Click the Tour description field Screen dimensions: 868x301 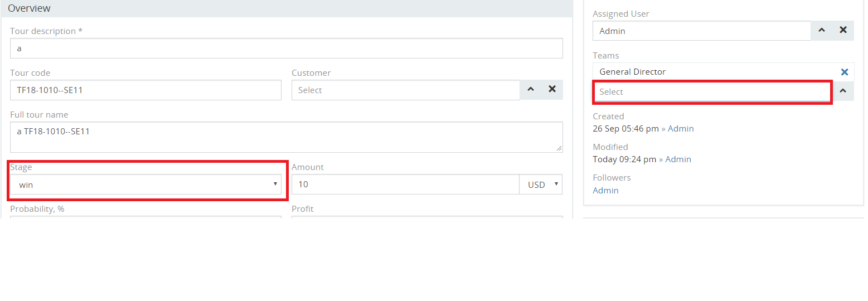(287, 48)
